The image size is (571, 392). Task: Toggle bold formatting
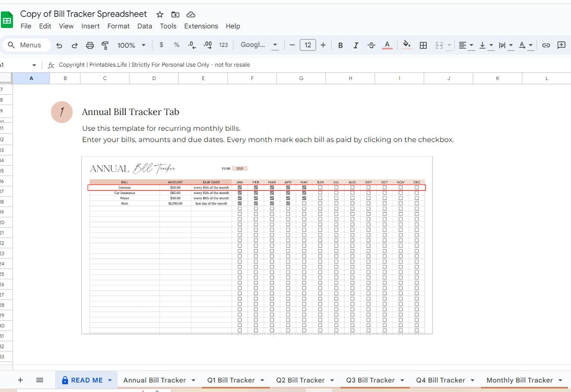coord(341,45)
